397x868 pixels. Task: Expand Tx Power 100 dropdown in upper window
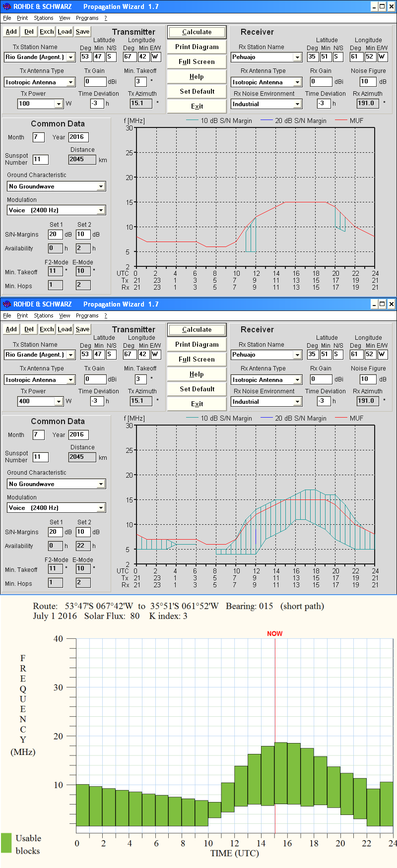coord(59,104)
